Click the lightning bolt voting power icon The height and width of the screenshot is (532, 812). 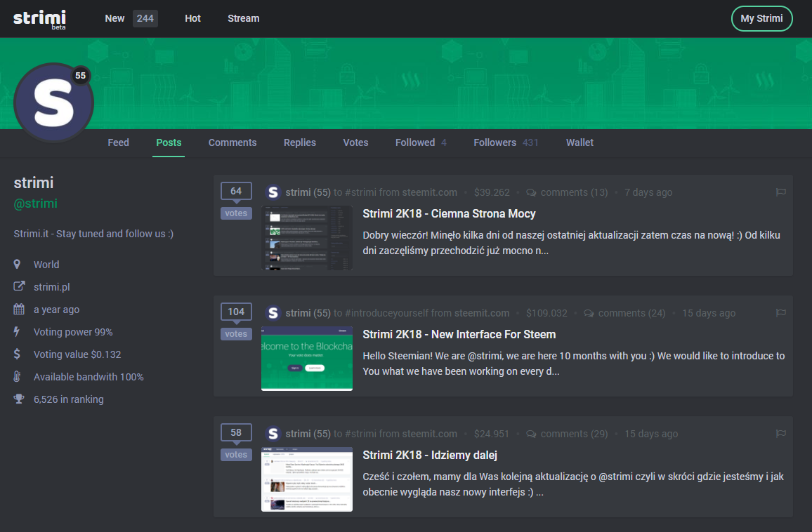17,332
